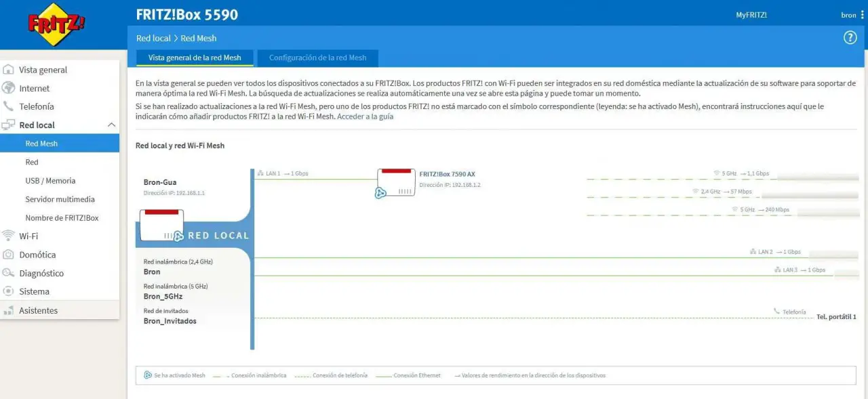Click the Bron-Gua router device icon
868x399 pixels.
(x=161, y=226)
